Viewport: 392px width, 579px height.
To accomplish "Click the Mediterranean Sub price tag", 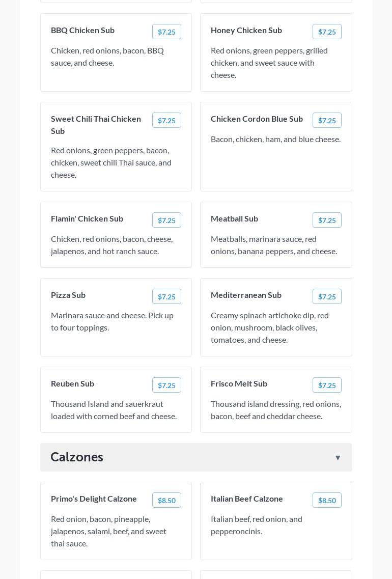I will 327,296.
